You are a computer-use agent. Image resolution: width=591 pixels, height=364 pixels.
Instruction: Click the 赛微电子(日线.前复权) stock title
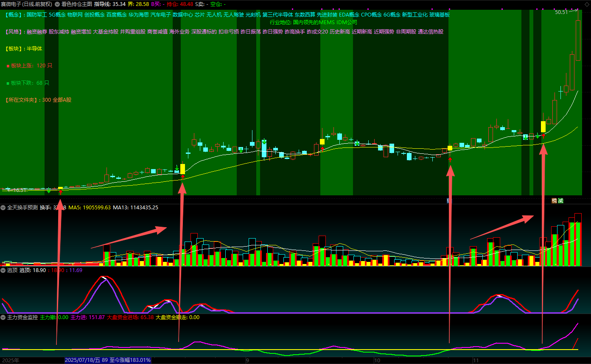[x=26, y=4]
